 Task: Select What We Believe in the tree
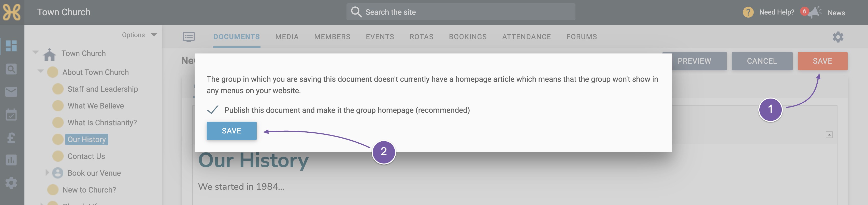96,106
